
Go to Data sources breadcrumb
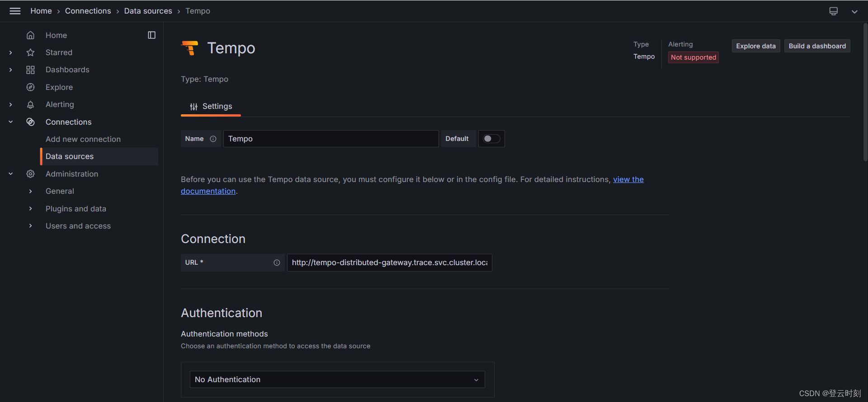[x=148, y=11]
